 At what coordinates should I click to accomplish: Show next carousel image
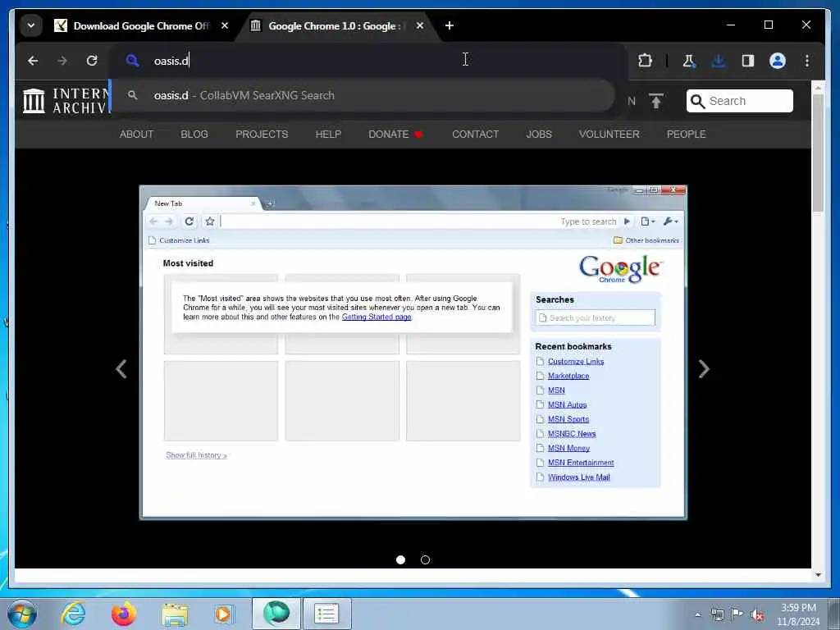(x=704, y=368)
